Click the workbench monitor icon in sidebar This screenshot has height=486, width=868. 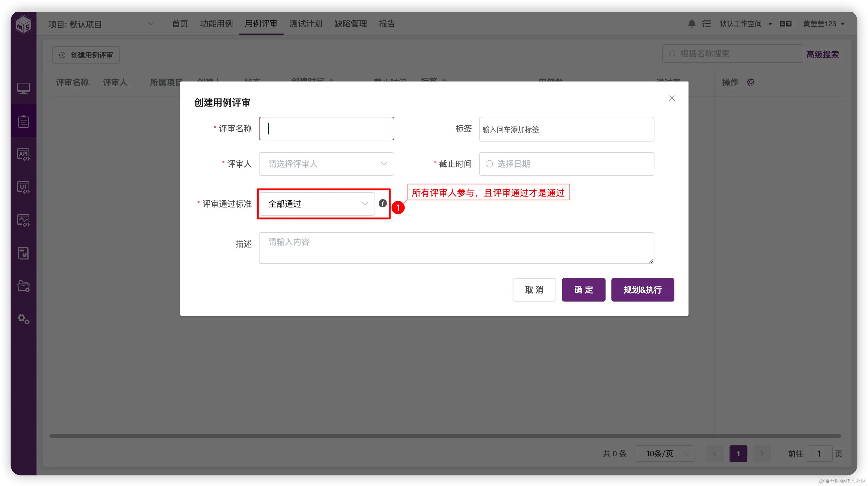pyautogui.click(x=24, y=89)
